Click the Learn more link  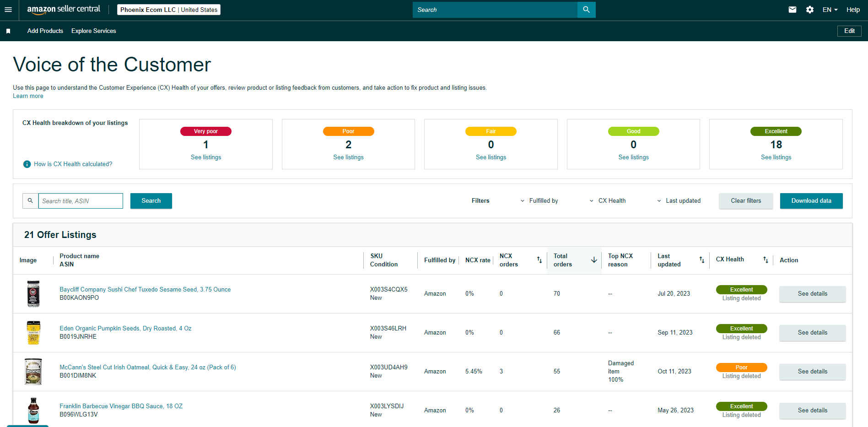tap(28, 96)
